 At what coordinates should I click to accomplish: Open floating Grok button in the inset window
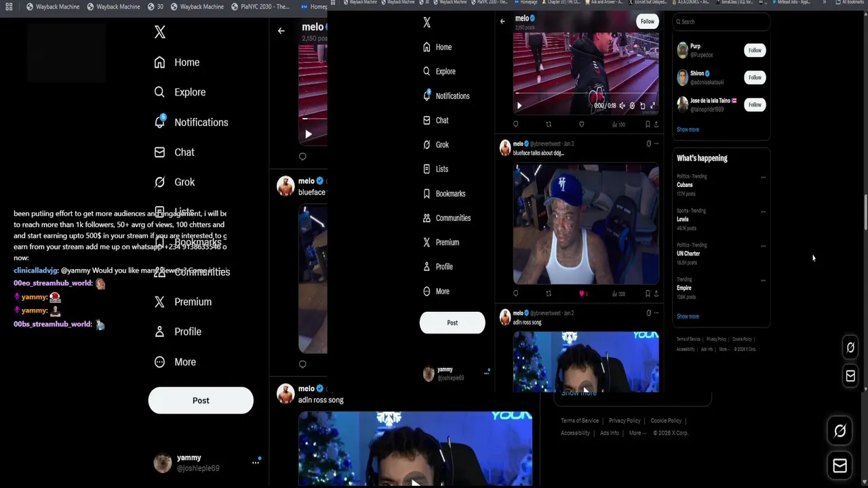click(x=850, y=348)
